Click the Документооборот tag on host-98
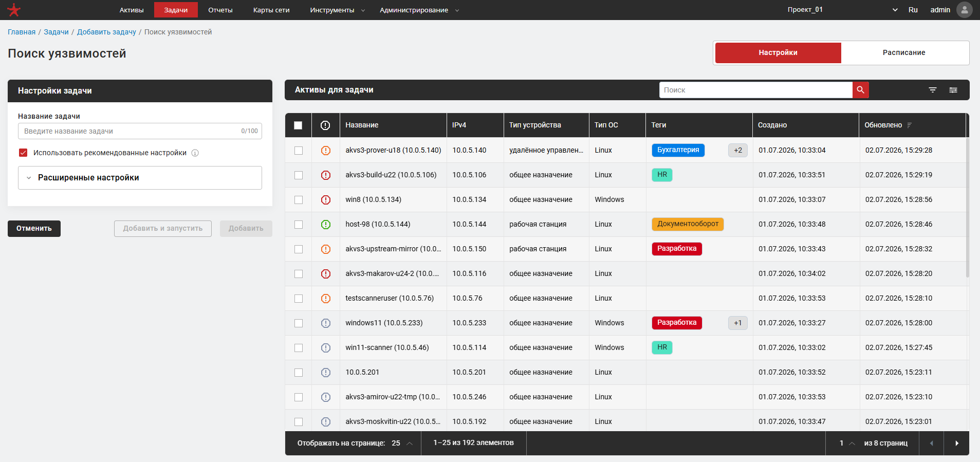 pyautogui.click(x=688, y=224)
